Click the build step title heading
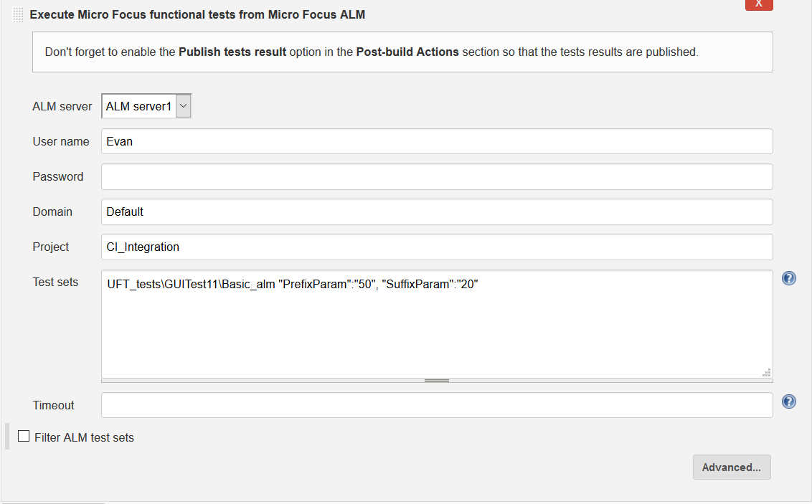812x504 pixels. [x=197, y=14]
